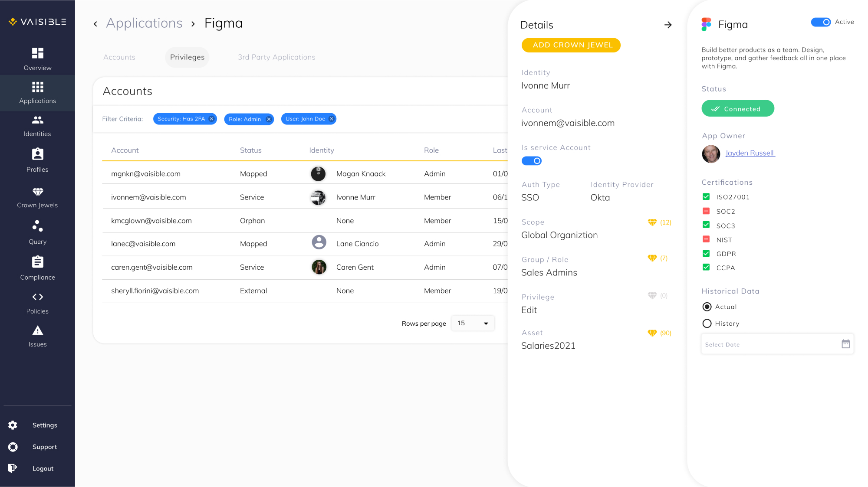This screenshot has width=868, height=487.
Task: Click the ADD CROWN JEWEL button
Action: tap(571, 45)
